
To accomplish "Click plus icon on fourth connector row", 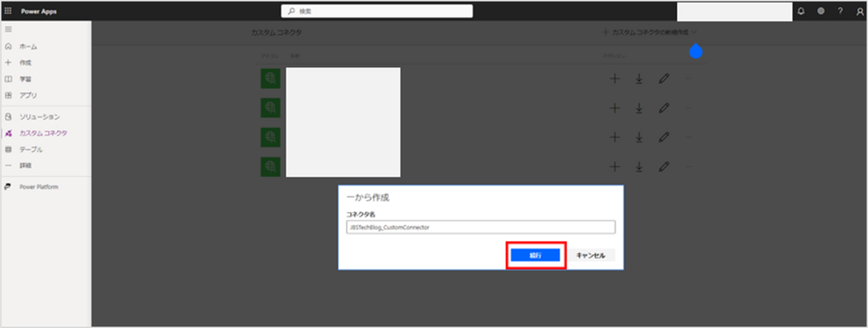I will 615,167.
